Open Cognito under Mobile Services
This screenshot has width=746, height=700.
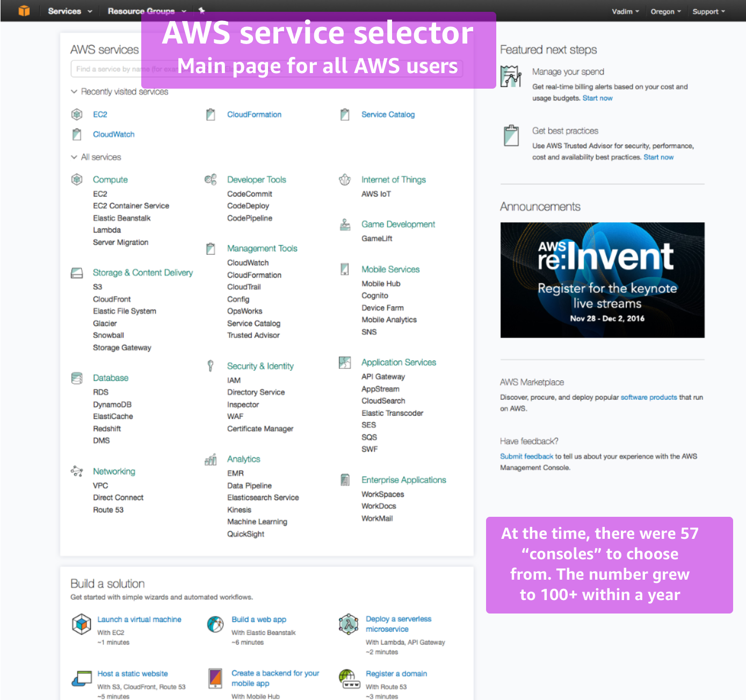coord(375,295)
